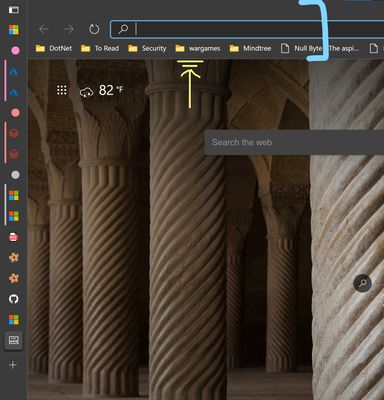Open the weather widget showing 82°F
The image size is (384, 400).
(x=101, y=90)
